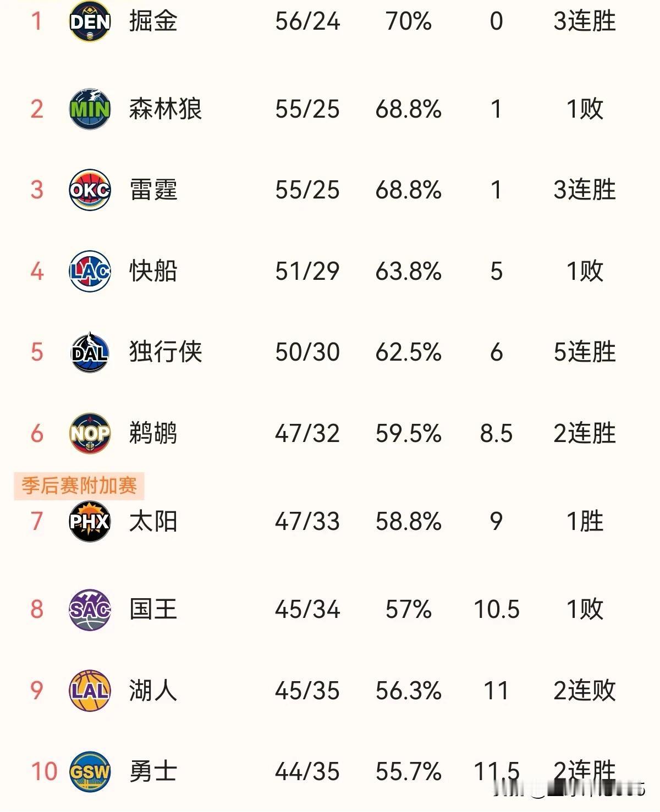Click the Denver Nuggets DEN team logo
This screenshot has width=660, height=812.
(x=90, y=21)
